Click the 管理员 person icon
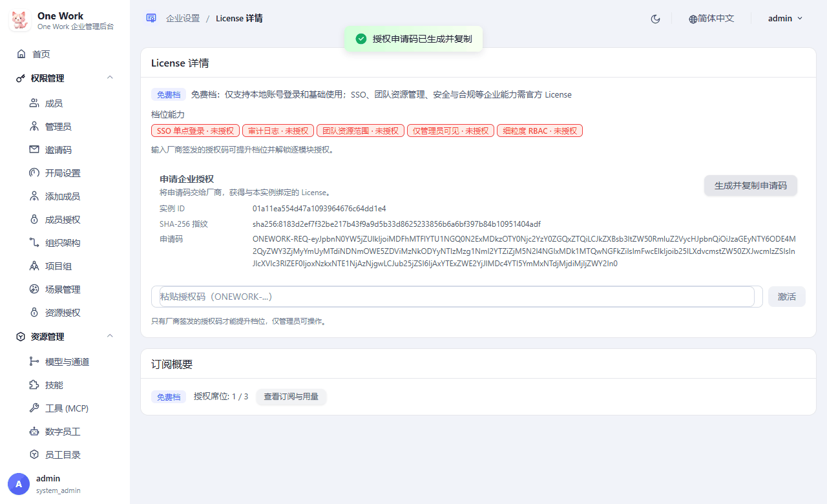This screenshot has width=827, height=504. (x=34, y=127)
